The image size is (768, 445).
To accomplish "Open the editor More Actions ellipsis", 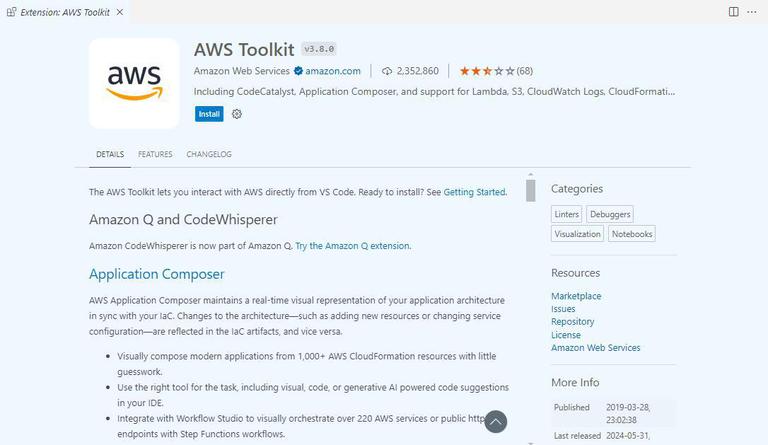I will point(752,12).
